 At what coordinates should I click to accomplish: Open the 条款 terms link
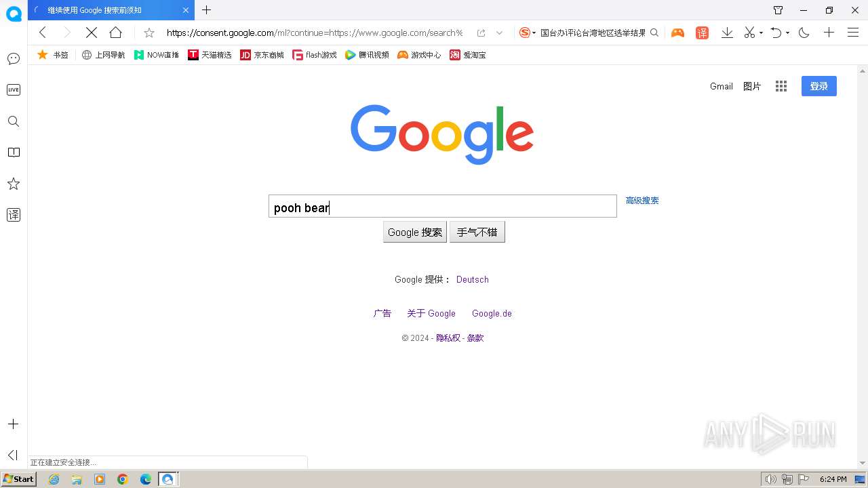[475, 338]
